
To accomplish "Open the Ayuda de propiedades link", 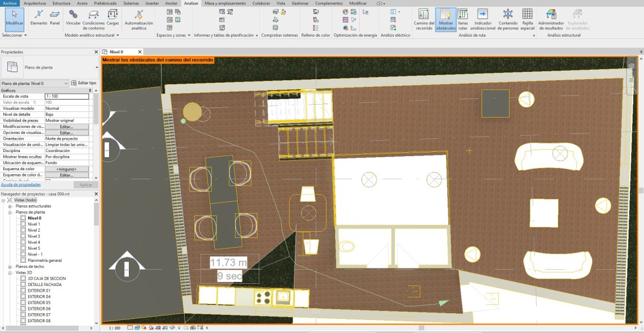I will pyautogui.click(x=20, y=184).
